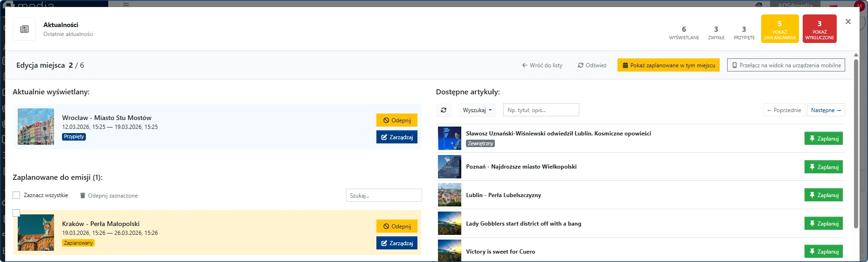Close the Aktualności dialog with X
This screenshot has width=868, height=262.
(848, 21)
